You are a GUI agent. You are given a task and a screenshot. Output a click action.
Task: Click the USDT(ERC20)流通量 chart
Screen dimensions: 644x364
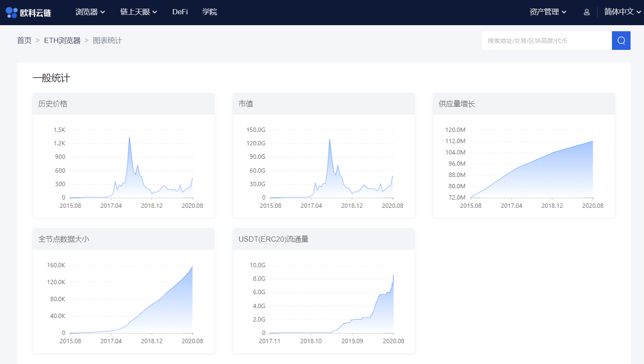pos(324,299)
